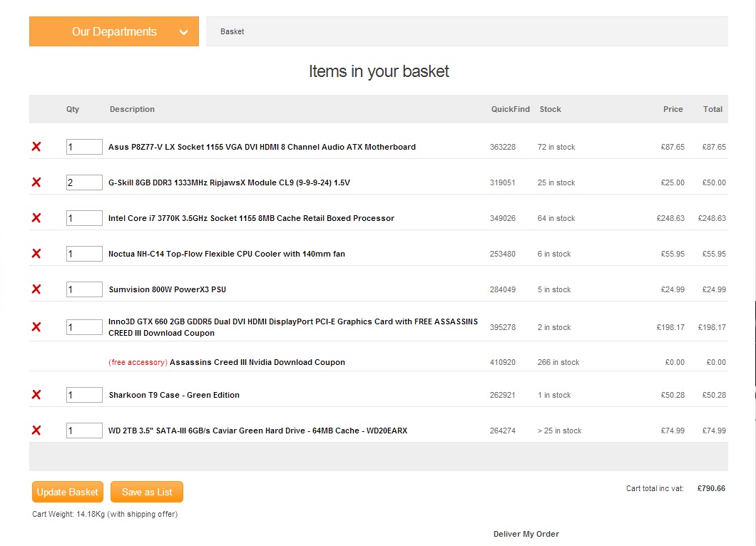The width and height of the screenshot is (756, 546).
Task: Edit quantity for Intel Core i7 processor
Action: point(84,218)
